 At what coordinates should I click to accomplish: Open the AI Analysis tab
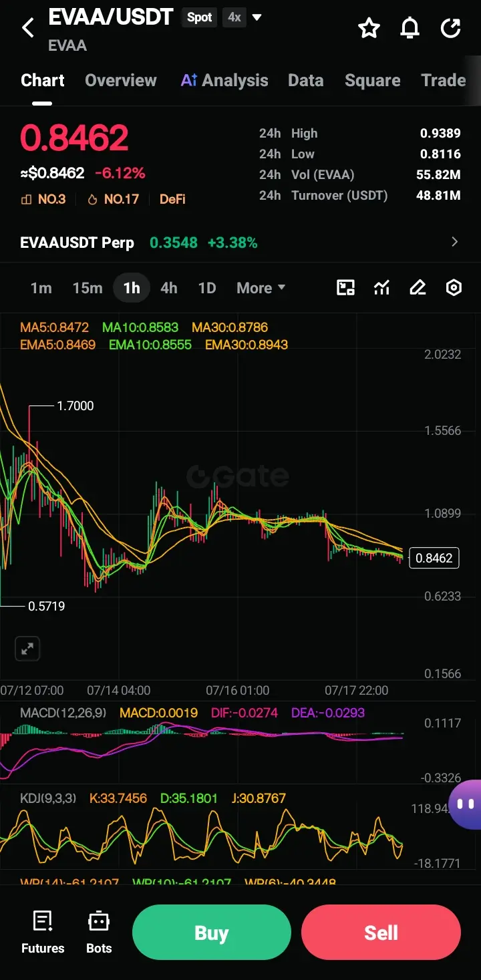[224, 81]
